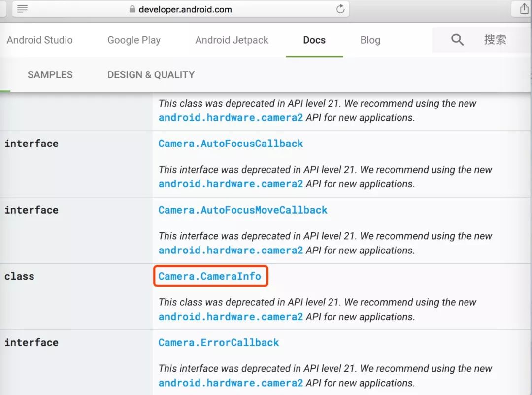This screenshot has width=532, height=395.
Task: Open the Safari share icon
Action: [x=524, y=9]
